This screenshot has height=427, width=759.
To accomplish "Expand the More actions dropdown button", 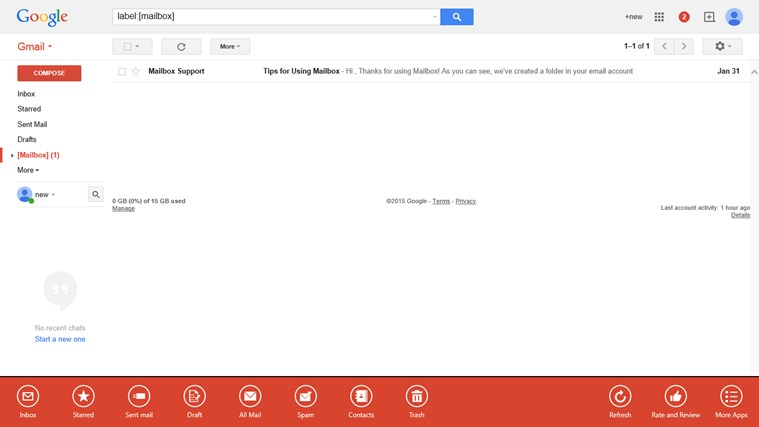I will click(x=230, y=47).
